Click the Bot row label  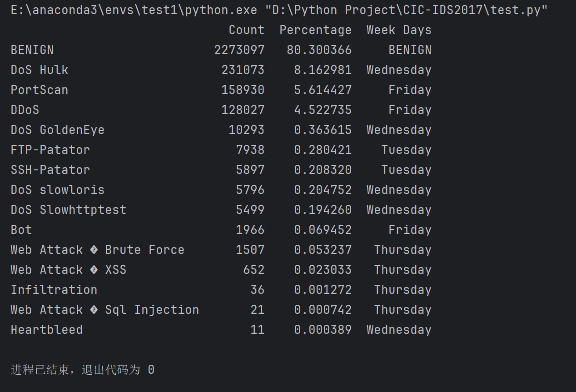(x=21, y=230)
